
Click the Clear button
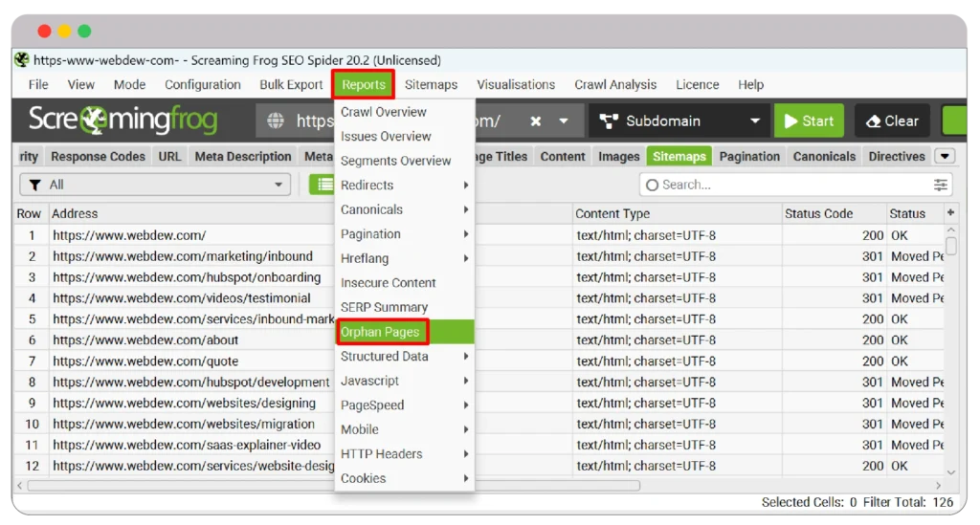click(x=892, y=121)
